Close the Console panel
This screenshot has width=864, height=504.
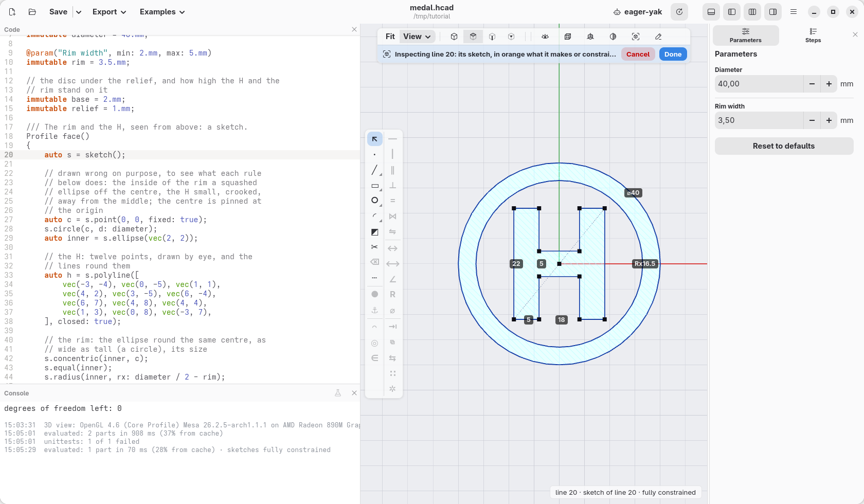click(x=354, y=393)
